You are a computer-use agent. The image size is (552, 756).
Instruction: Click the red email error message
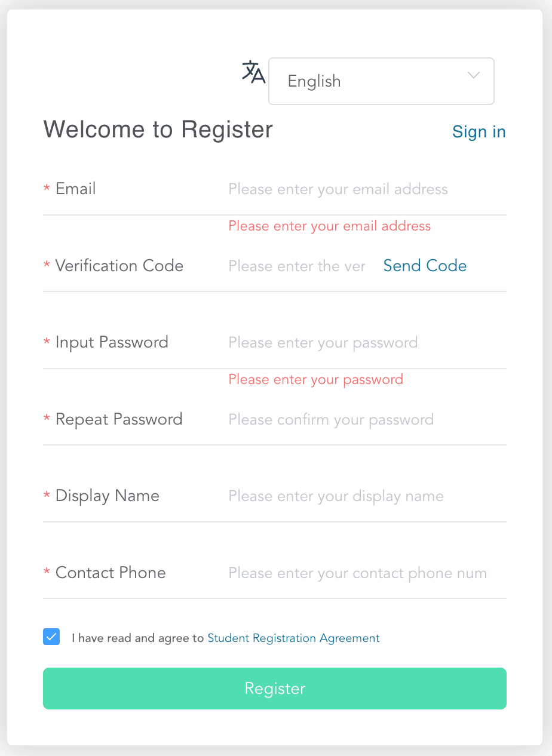(x=329, y=226)
